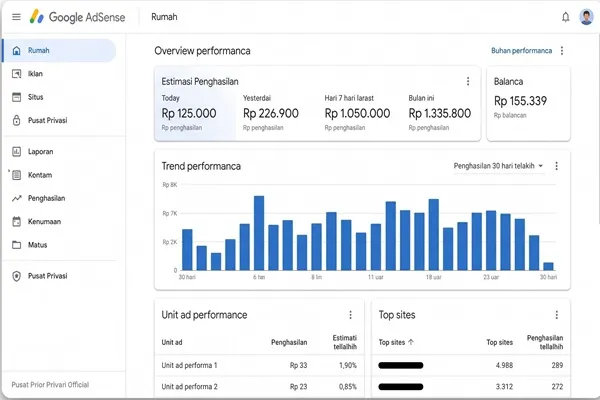
Task: Select the Today earnings Rp 125.000
Action: point(189,113)
